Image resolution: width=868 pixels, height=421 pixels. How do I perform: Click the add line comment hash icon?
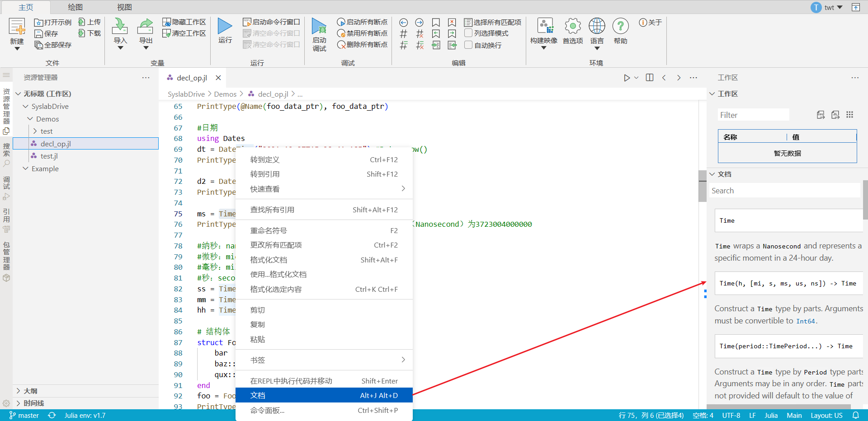point(404,33)
